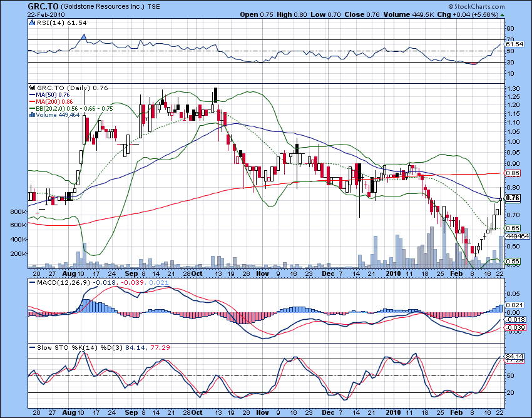The image size is (532, 418).
Task: Click the Feb label under the volume bars
Action: point(456,273)
